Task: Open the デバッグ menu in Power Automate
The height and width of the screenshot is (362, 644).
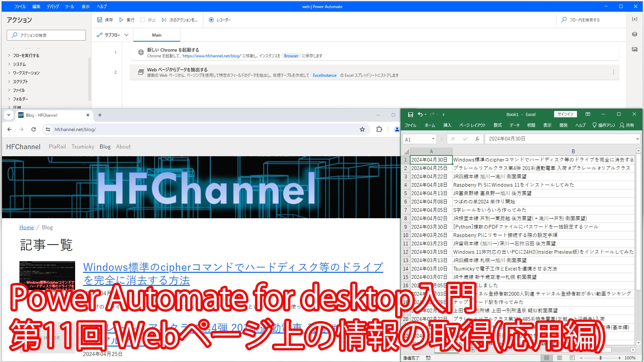Action: [x=53, y=6]
